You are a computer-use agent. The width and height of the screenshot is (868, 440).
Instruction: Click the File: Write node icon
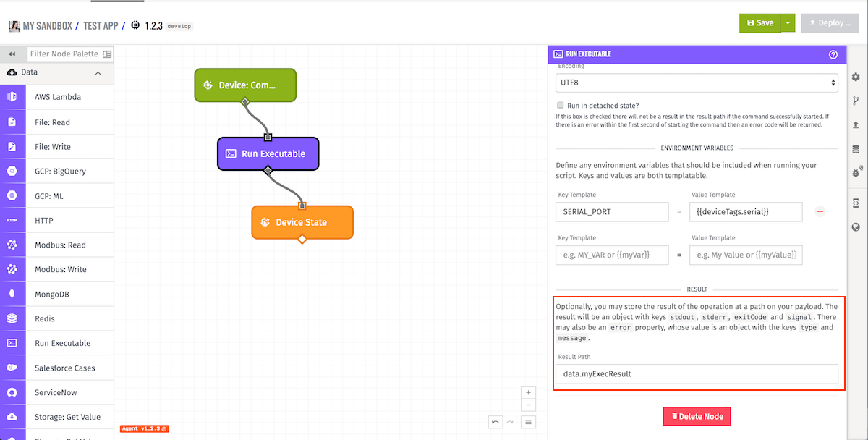pos(12,146)
